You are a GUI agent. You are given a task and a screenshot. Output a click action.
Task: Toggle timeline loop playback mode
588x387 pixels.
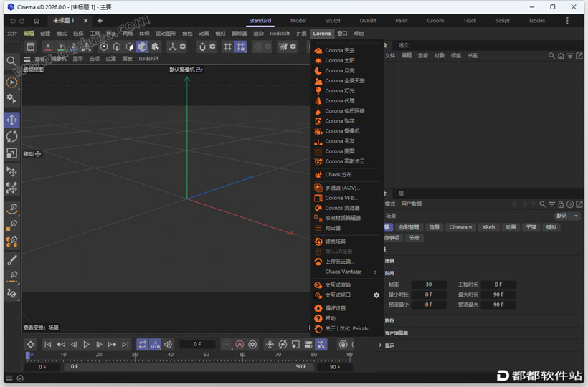[x=143, y=344]
